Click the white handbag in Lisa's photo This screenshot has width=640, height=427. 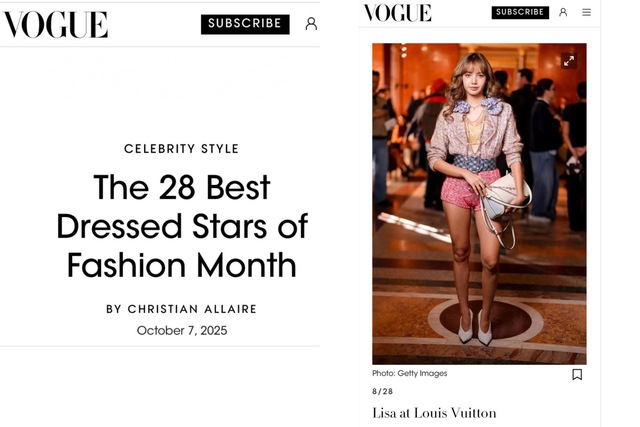pos(507,193)
